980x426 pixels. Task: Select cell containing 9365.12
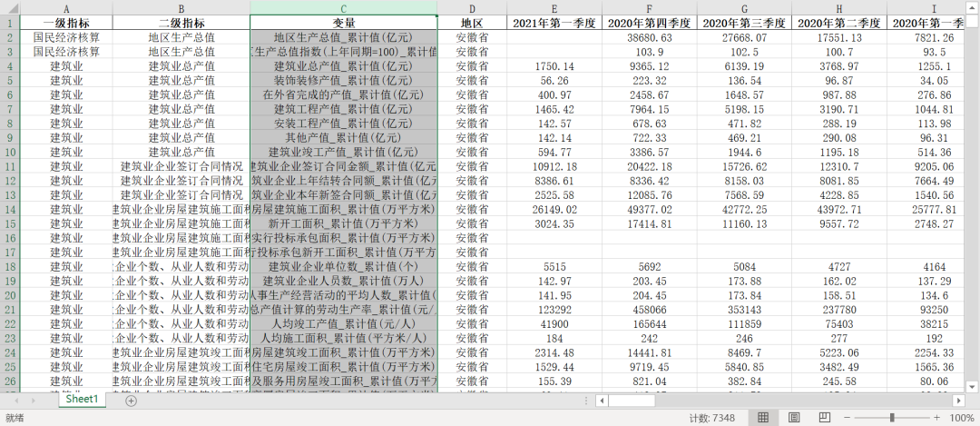pyautogui.click(x=650, y=66)
